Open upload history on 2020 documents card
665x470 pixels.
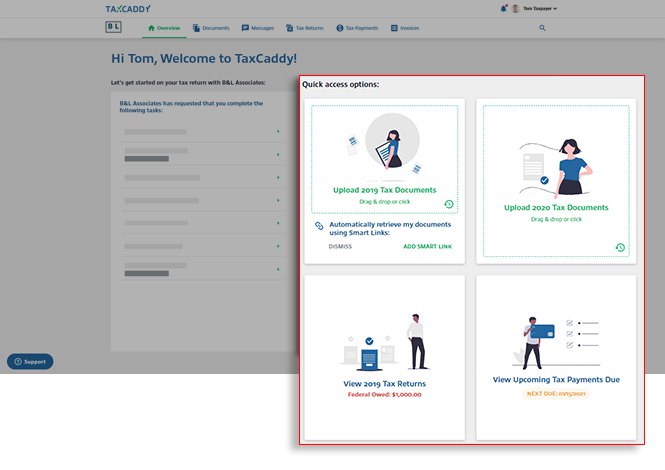click(620, 247)
